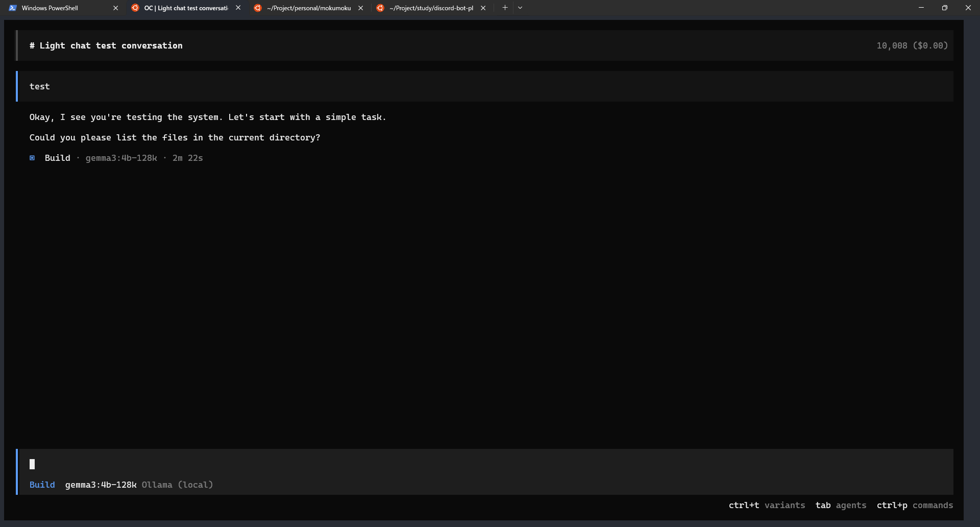Viewport: 980px width, 527px height.
Task: Click the blue square Build indicator icon
Action: point(32,158)
